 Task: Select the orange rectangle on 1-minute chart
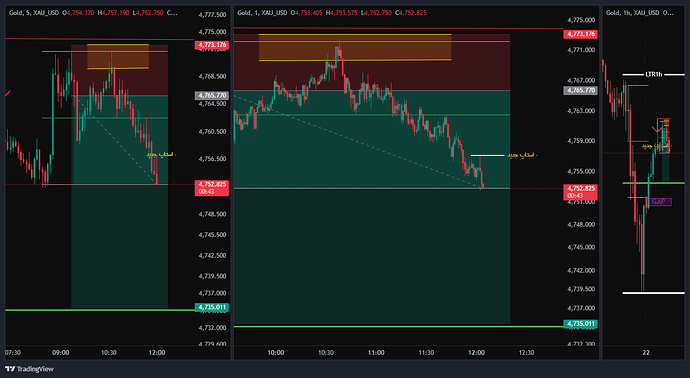(355, 47)
